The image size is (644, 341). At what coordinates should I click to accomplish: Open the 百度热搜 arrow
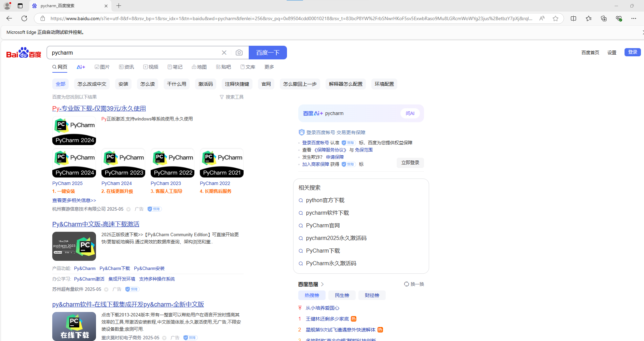point(322,284)
